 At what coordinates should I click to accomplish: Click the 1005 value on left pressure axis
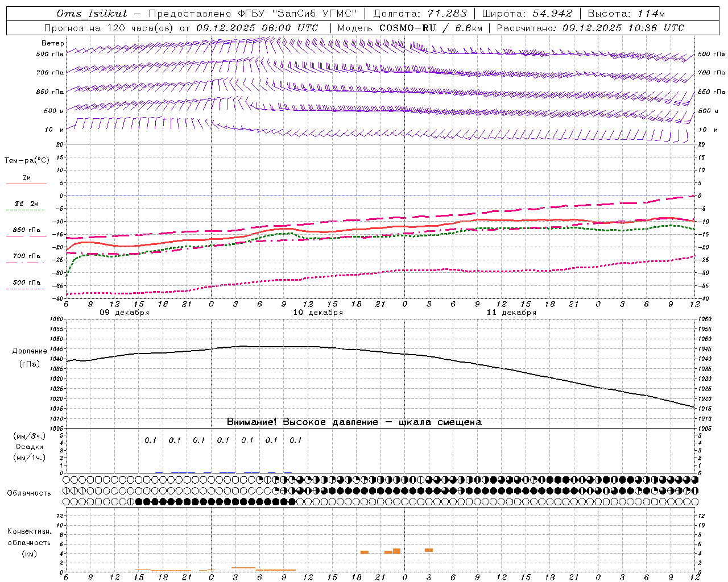[56, 428]
